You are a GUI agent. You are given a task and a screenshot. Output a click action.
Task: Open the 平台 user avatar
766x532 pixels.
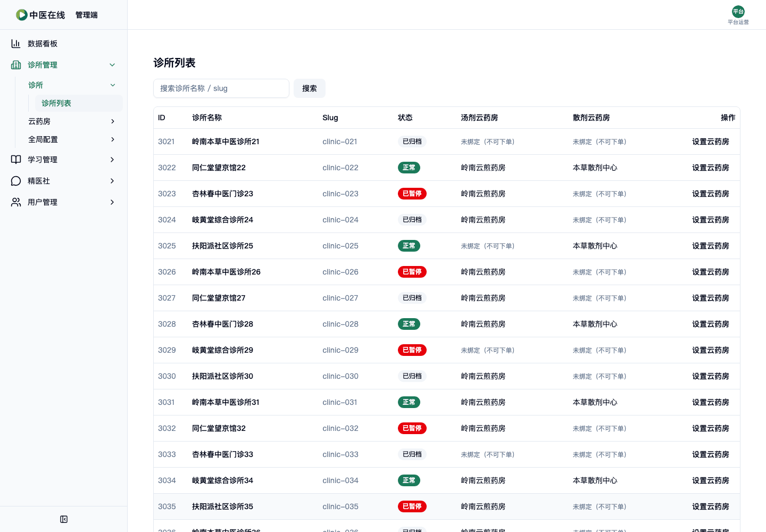click(738, 12)
